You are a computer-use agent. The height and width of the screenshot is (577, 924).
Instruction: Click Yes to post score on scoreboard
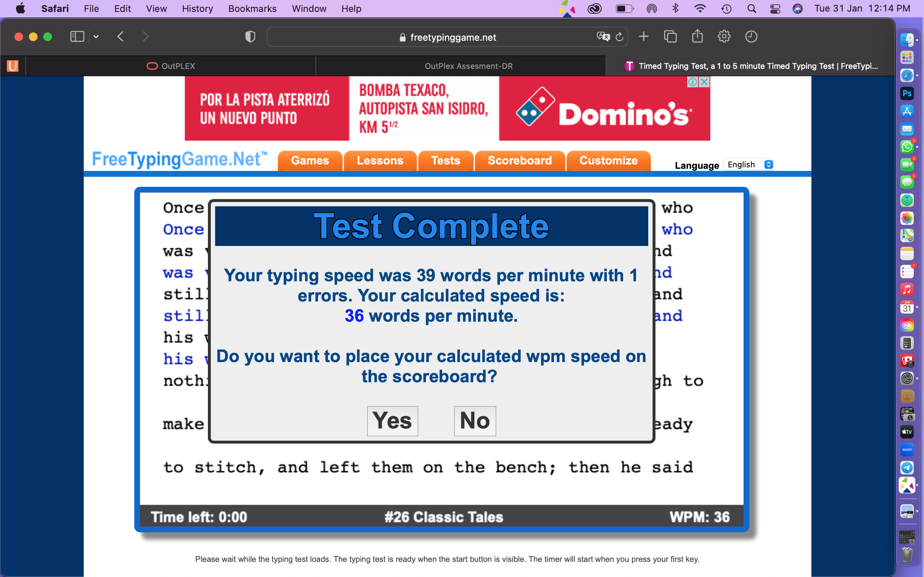point(392,420)
